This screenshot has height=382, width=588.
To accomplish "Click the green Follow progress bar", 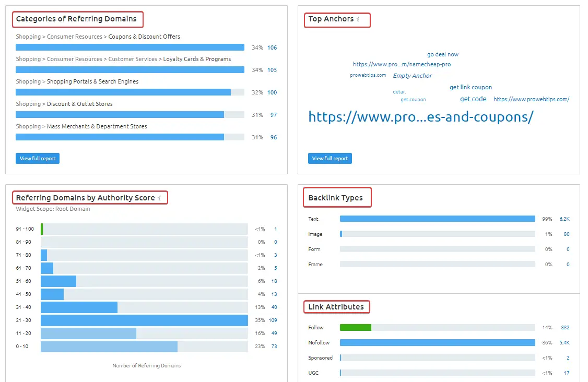I will (x=356, y=327).
